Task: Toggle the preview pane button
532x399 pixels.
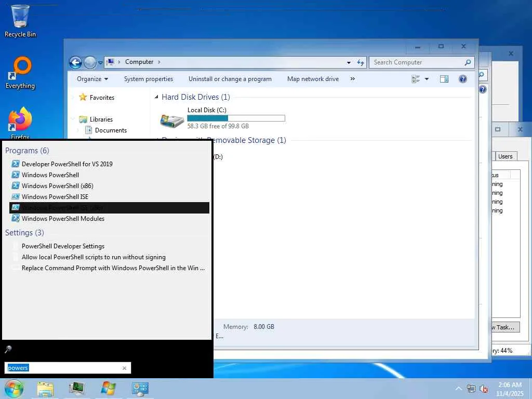Action: [444, 79]
